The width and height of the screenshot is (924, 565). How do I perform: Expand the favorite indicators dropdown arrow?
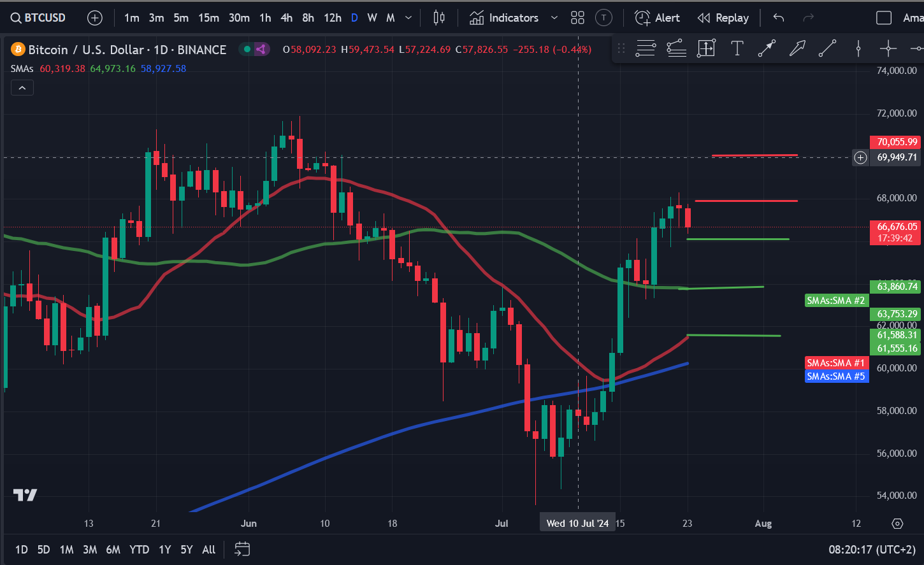[x=554, y=18]
